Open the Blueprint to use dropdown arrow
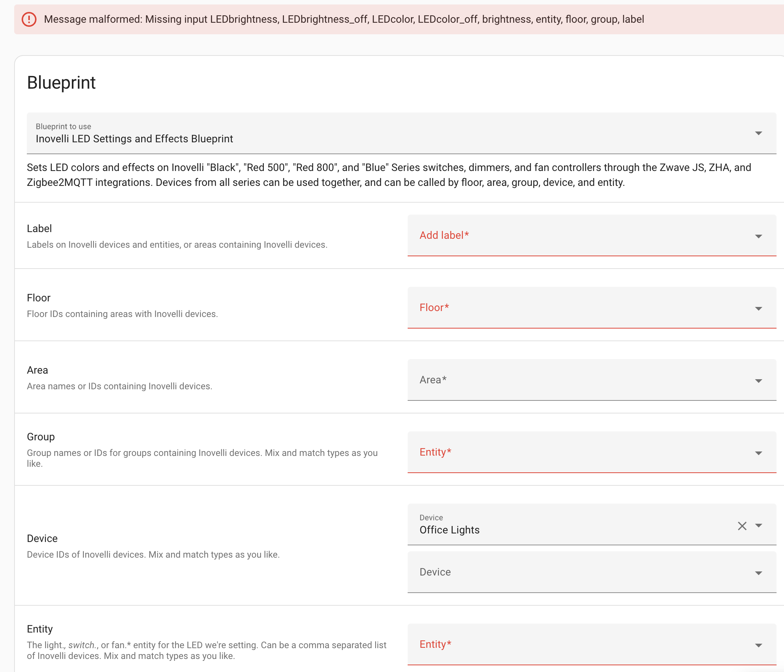Viewport: 784px width, 672px height. pyautogui.click(x=758, y=133)
